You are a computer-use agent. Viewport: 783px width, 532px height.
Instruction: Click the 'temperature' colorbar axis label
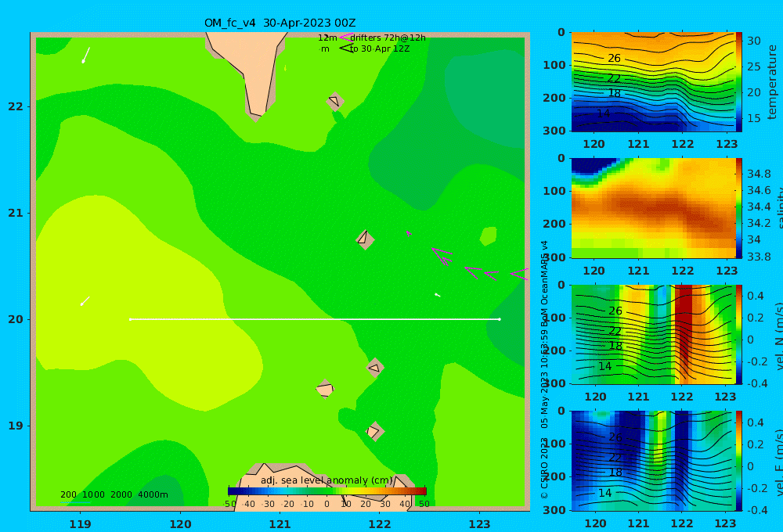(x=773, y=82)
